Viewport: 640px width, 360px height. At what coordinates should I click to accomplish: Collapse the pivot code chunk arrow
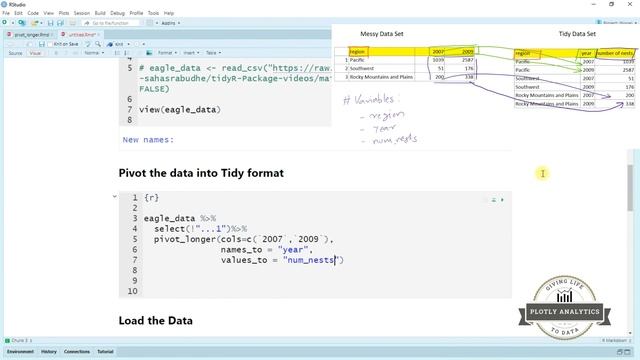[x=115, y=197]
